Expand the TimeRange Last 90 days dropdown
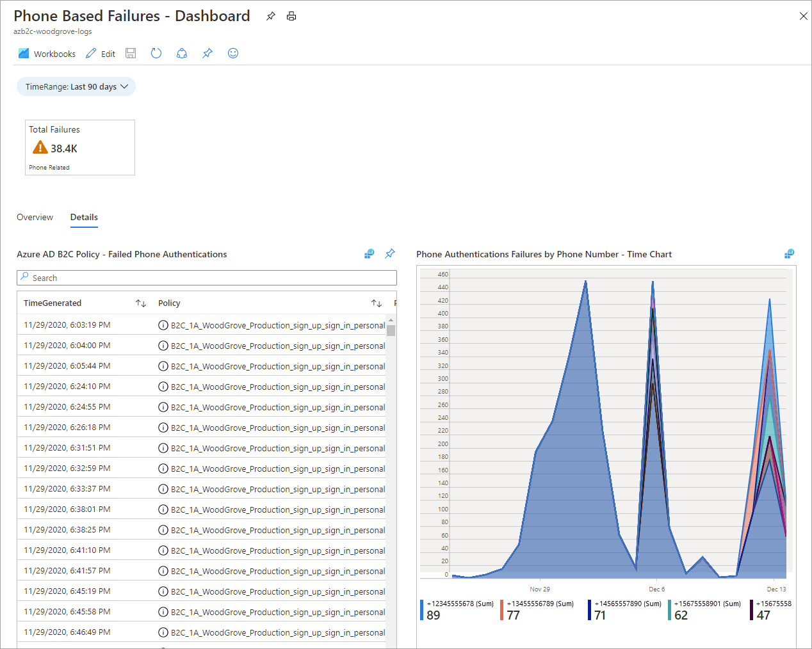 point(76,86)
